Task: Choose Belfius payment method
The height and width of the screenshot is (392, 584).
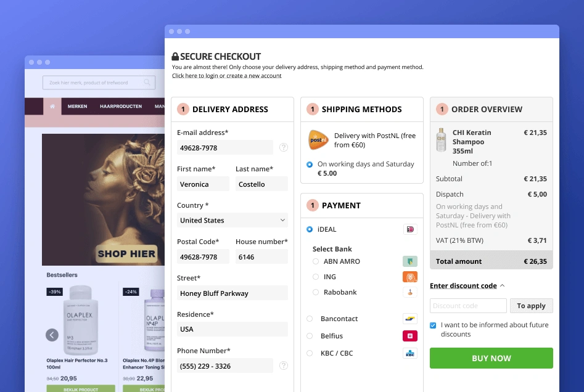Action: tap(310, 336)
